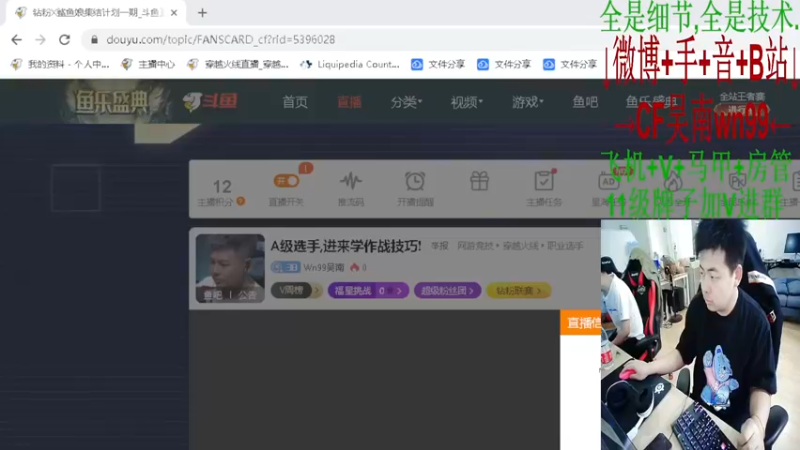
Task: Expand the 视频 navigation dropdown
Action: tap(466, 102)
